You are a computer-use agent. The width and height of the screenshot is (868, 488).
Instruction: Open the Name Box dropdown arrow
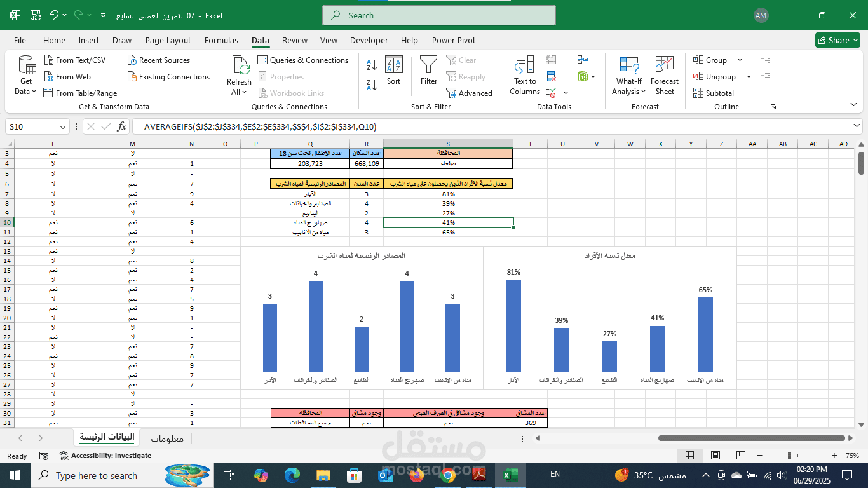click(x=62, y=126)
